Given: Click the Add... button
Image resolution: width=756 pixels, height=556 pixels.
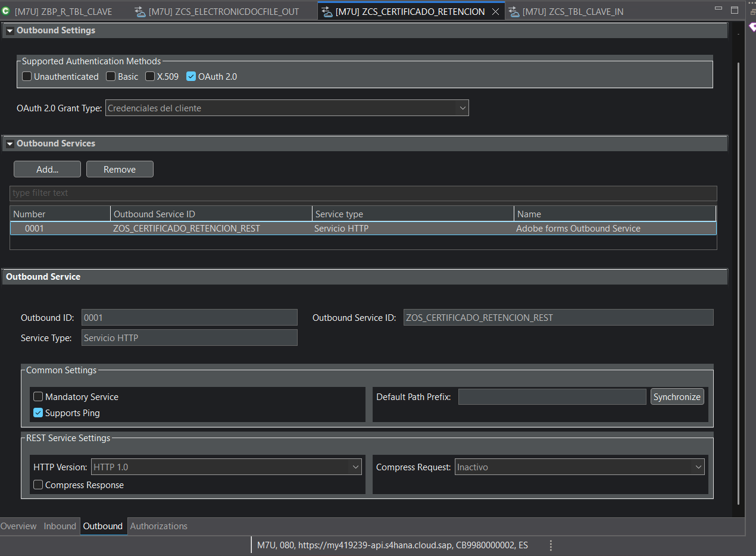Looking at the screenshot, I should pos(47,170).
